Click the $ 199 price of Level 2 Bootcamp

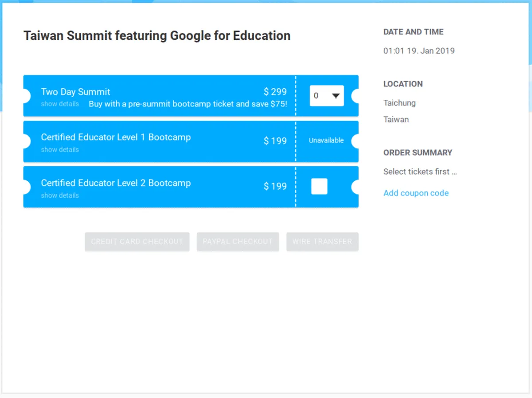click(275, 187)
